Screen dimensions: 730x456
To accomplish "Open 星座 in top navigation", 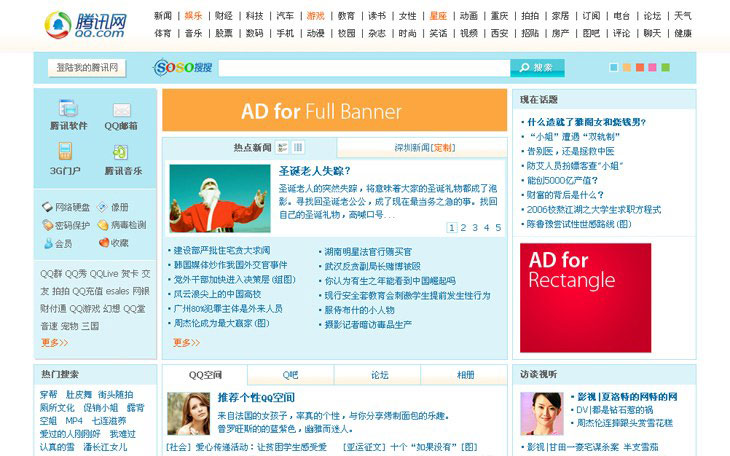I will [x=438, y=16].
